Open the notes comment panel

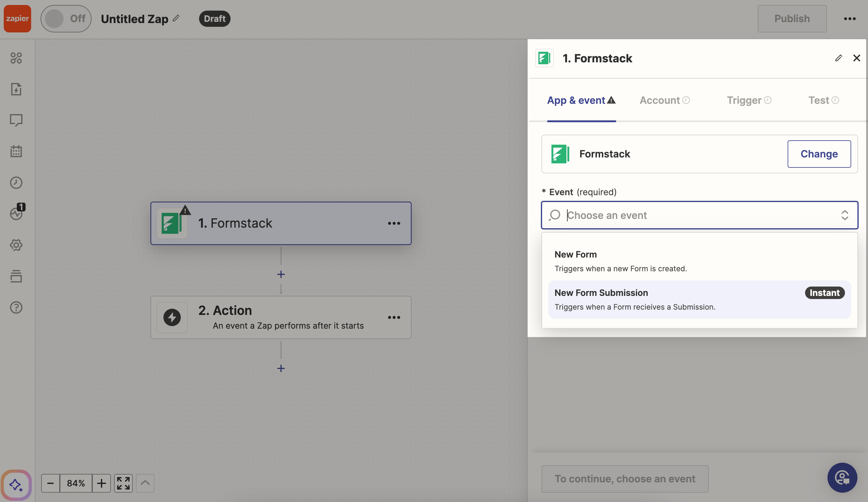(16, 120)
